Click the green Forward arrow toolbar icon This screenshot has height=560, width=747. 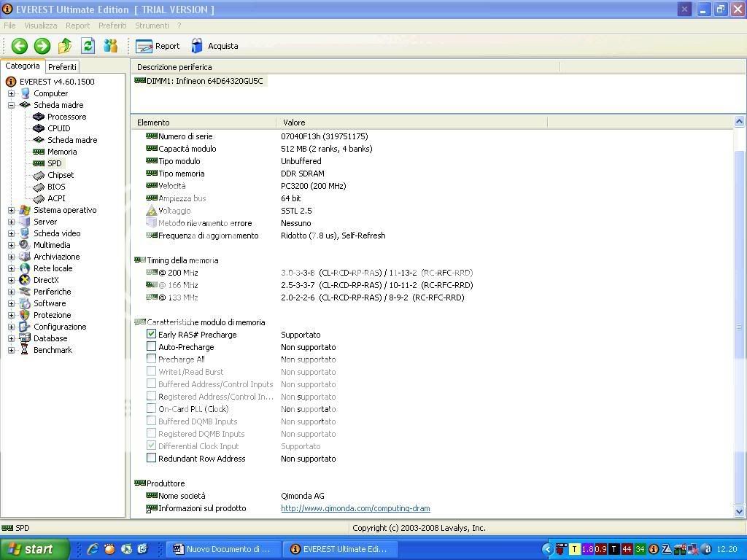click(42, 46)
